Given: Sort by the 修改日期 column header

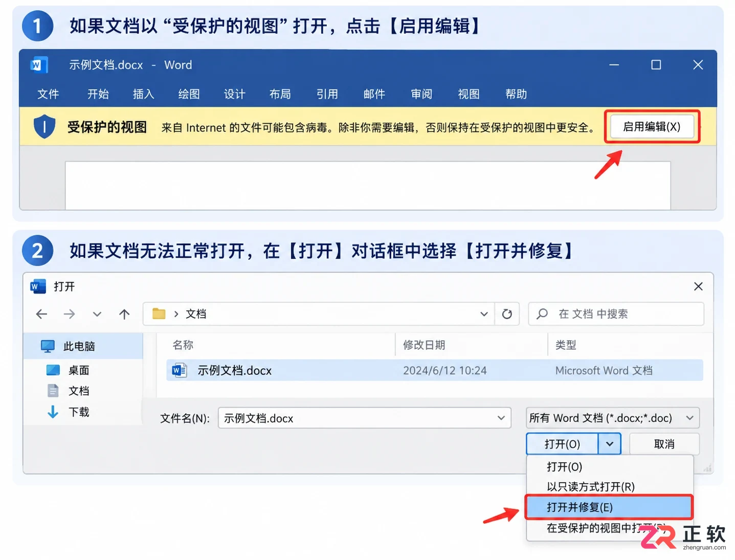Looking at the screenshot, I should tap(424, 345).
